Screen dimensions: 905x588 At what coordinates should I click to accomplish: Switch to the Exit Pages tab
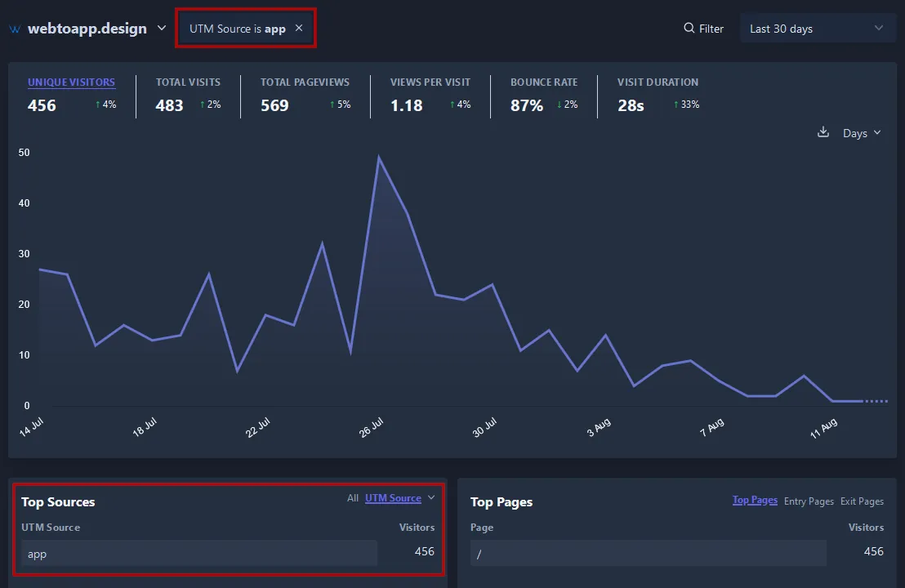coord(862,501)
